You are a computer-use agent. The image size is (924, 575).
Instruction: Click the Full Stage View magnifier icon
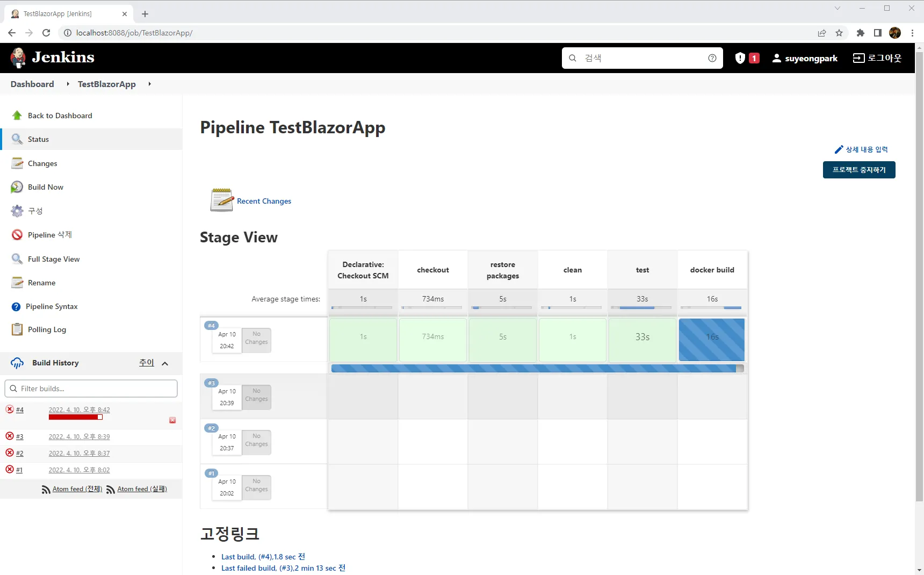point(17,259)
